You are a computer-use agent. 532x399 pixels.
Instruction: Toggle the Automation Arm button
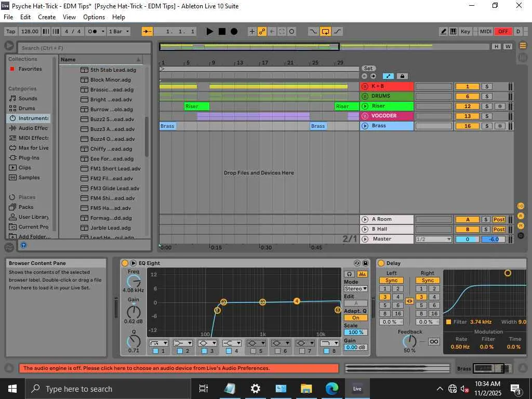[x=262, y=32]
